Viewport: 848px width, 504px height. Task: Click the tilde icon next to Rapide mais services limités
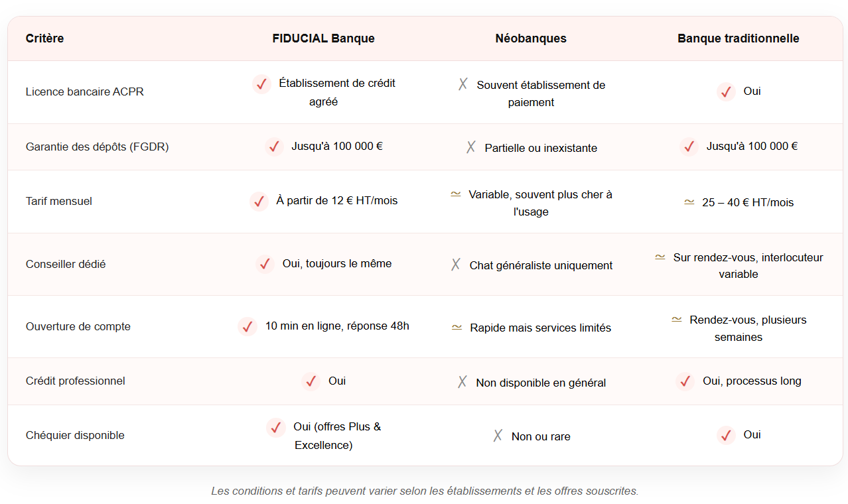coord(457,327)
